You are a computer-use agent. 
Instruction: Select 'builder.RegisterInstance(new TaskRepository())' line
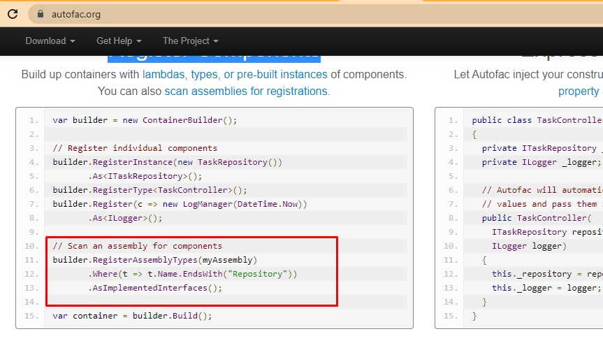click(167, 162)
